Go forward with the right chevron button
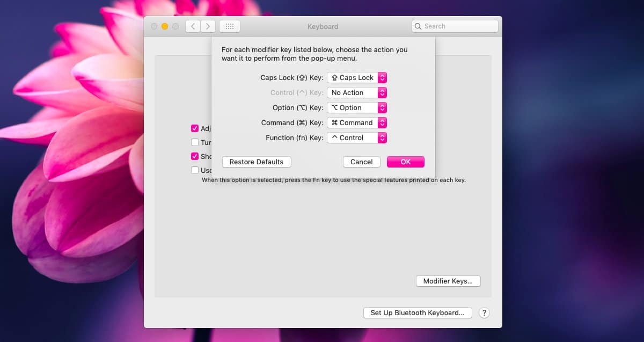The width and height of the screenshot is (644, 342). coord(208,26)
